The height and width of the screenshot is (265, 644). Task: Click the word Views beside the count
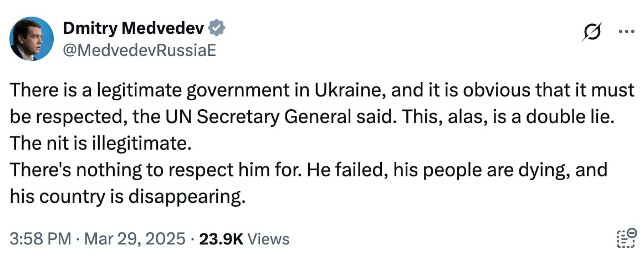coord(268,239)
